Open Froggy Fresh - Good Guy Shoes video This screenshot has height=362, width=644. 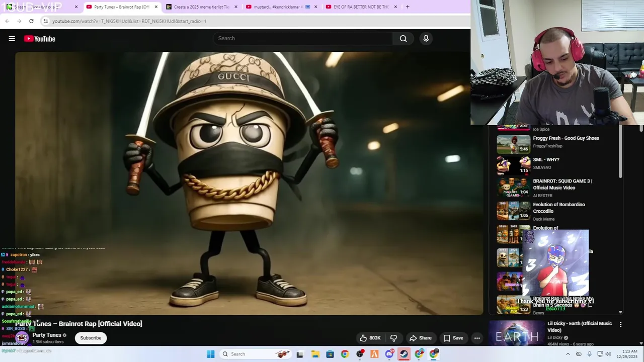566,138
